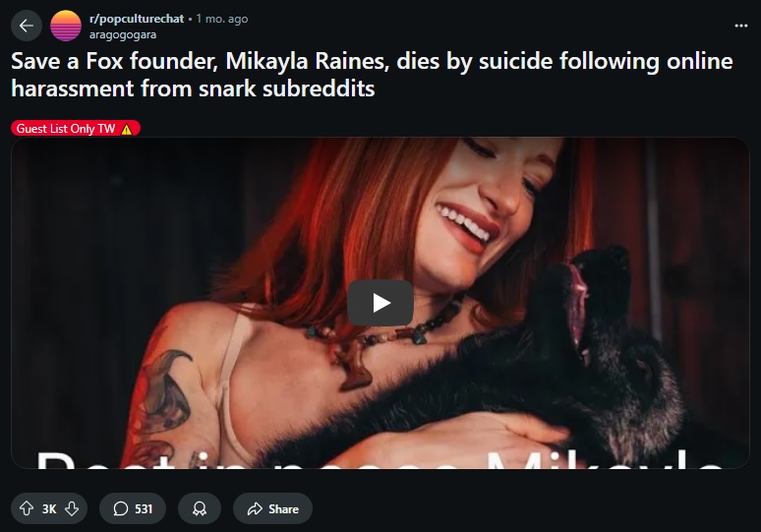761x532 pixels.
Task: Open the three-dot post options menu
Action: coord(740,26)
